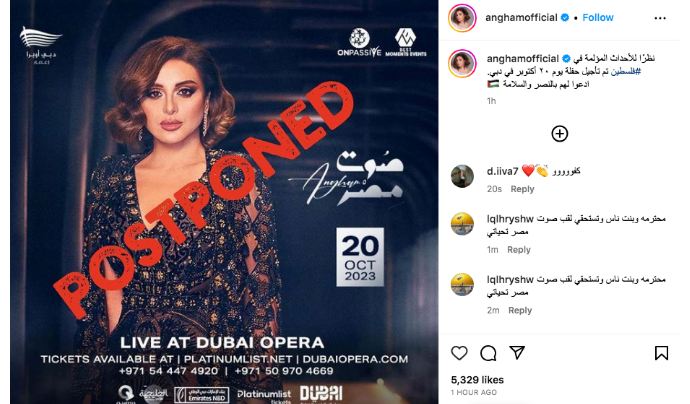
Task: Click anghamofficial username in post header
Action: click(x=521, y=18)
